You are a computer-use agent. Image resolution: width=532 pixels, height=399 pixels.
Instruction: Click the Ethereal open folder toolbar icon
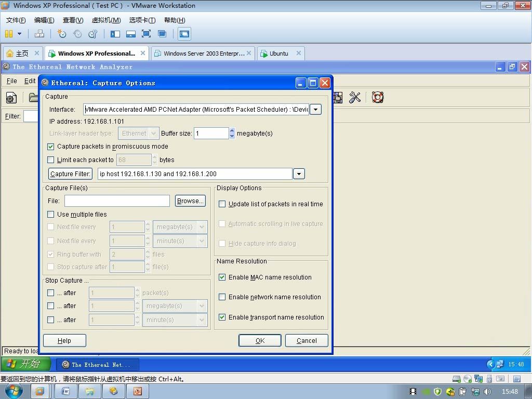[x=33, y=98]
